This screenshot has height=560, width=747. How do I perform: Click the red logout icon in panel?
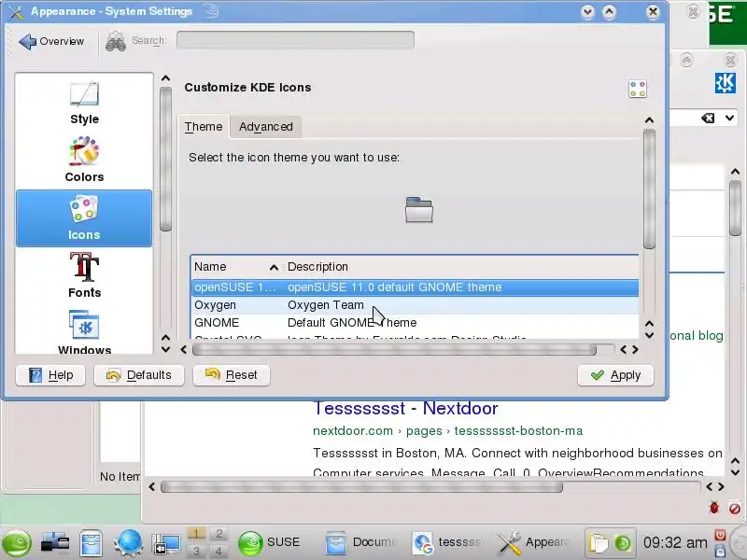(x=720, y=535)
